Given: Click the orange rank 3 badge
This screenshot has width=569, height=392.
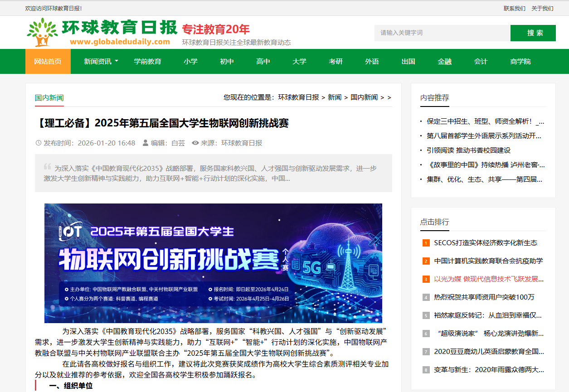Looking at the screenshot, I should [x=426, y=279].
